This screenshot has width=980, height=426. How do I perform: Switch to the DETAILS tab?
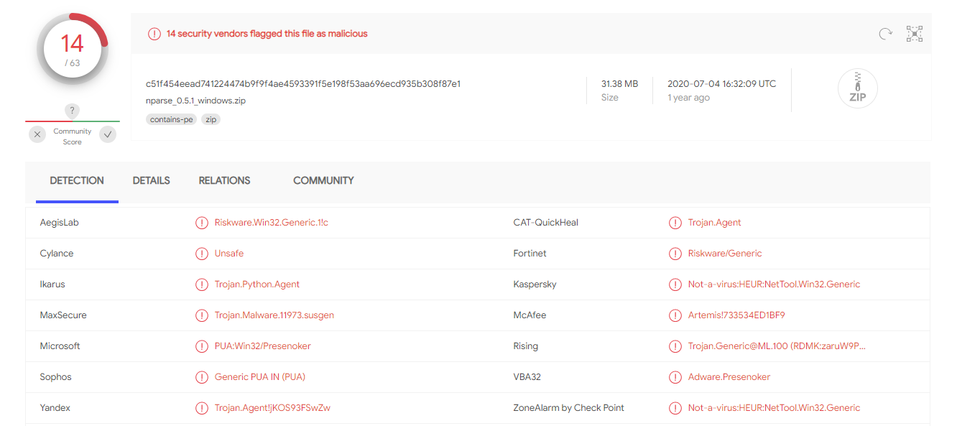click(x=152, y=180)
